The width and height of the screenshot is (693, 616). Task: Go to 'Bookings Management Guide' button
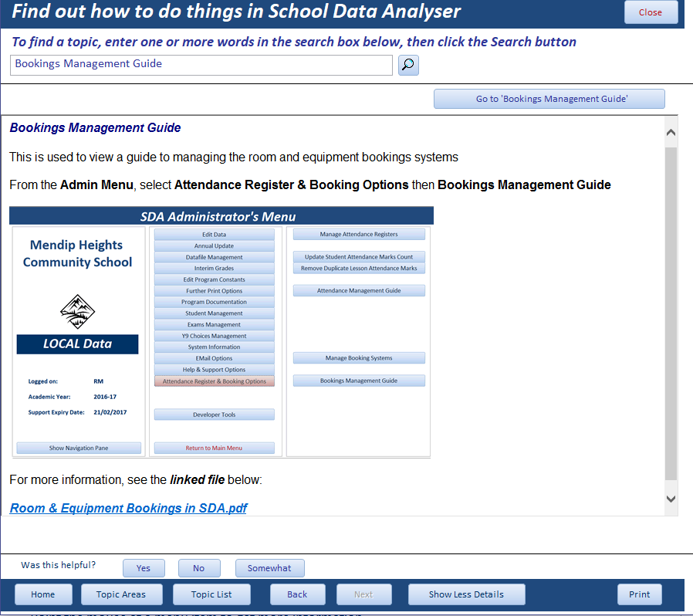549,99
